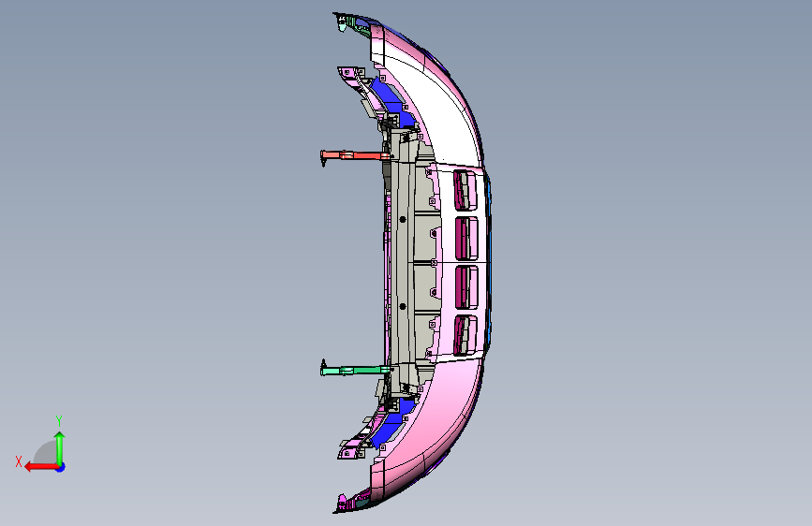Image resolution: width=812 pixels, height=526 pixels.
Task: Select the bottommost vent opening in the bumper
Action: coord(465,335)
